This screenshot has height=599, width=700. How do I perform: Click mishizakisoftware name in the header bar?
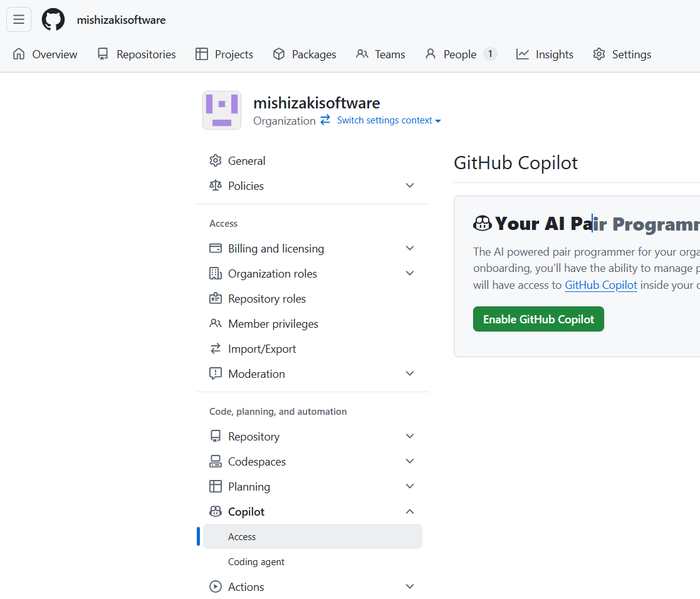[x=121, y=20]
